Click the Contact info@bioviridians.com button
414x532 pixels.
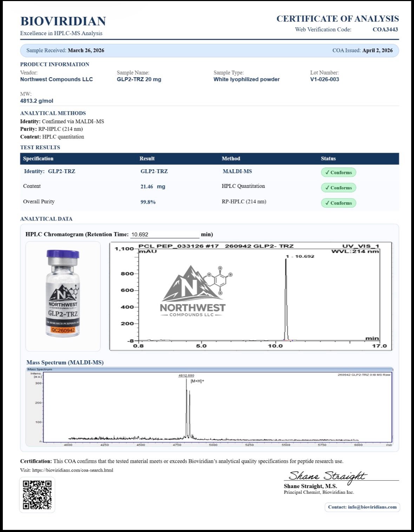click(362, 507)
